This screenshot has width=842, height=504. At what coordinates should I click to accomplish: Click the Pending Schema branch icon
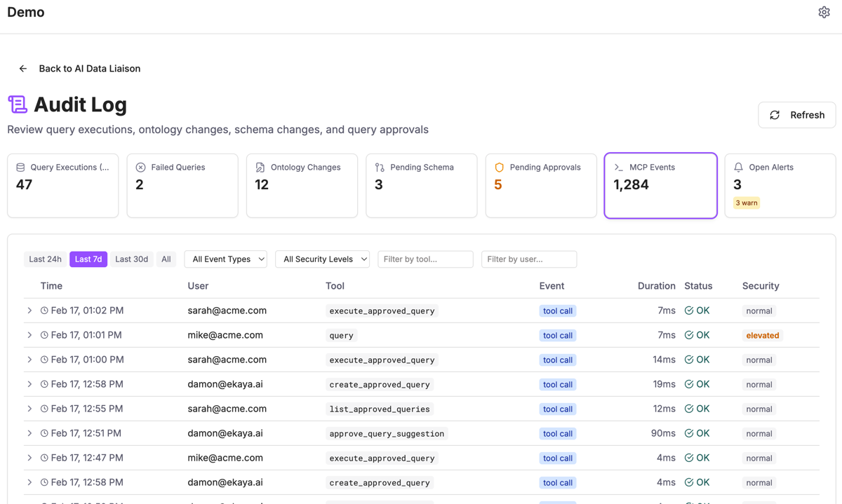pyautogui.click(x=380, y=167)
